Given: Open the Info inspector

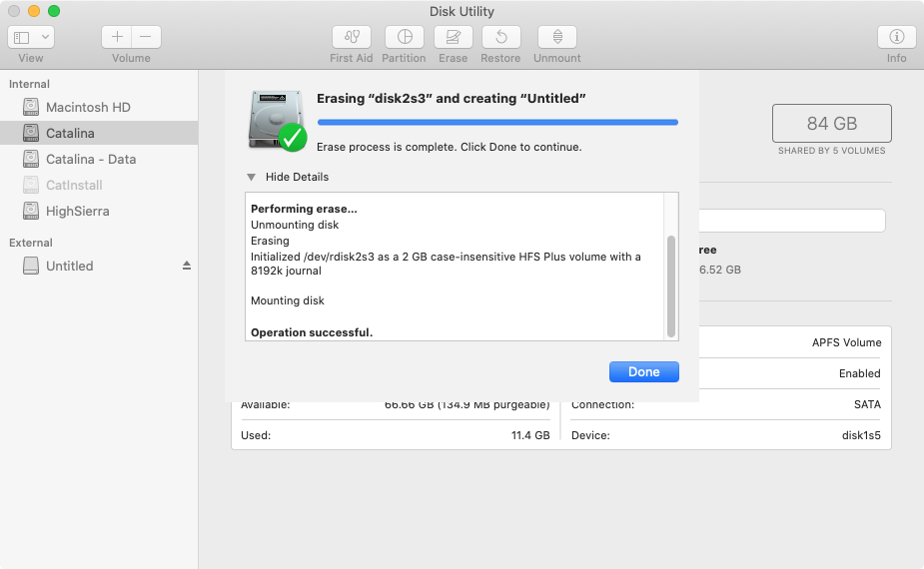Looking at the screenshot, I should point(896,37).
